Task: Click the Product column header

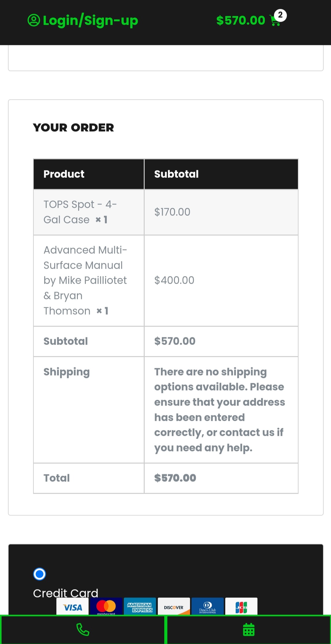Action: (64, 174)
